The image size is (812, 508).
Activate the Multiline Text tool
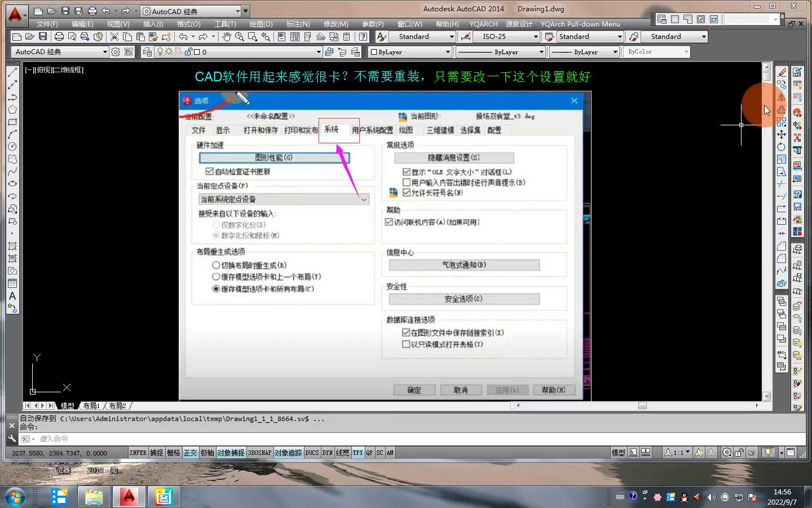click(x=12, y=296)
